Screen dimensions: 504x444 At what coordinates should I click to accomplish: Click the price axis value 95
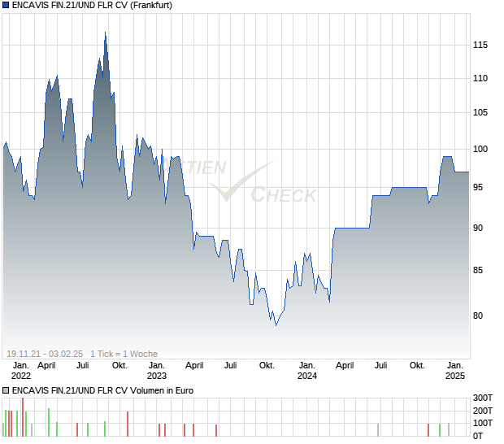[478, 187]
